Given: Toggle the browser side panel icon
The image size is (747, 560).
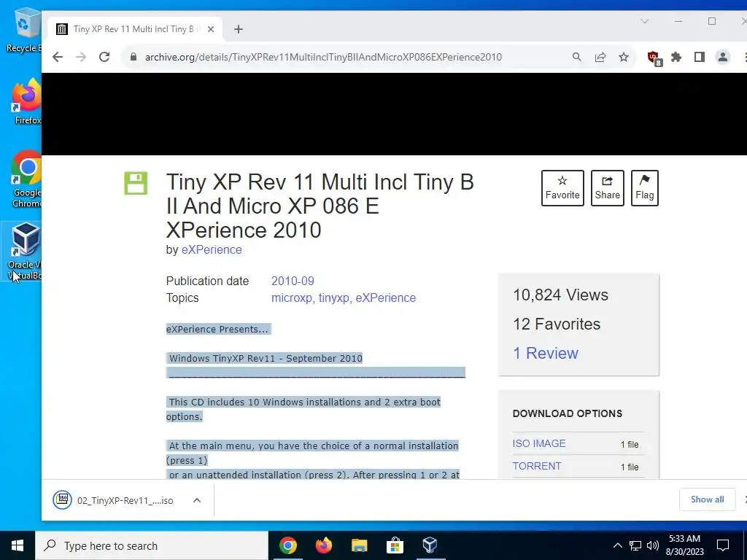Looking at the screenshot, I should coord(700,57).
